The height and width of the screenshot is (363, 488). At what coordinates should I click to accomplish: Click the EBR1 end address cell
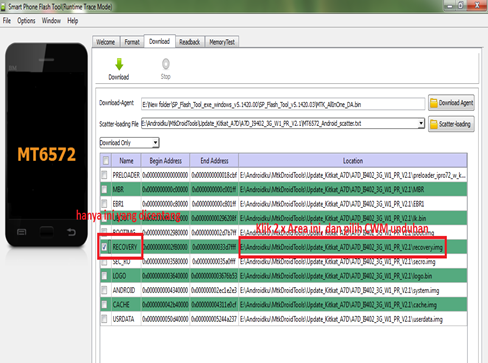(214, 204)
